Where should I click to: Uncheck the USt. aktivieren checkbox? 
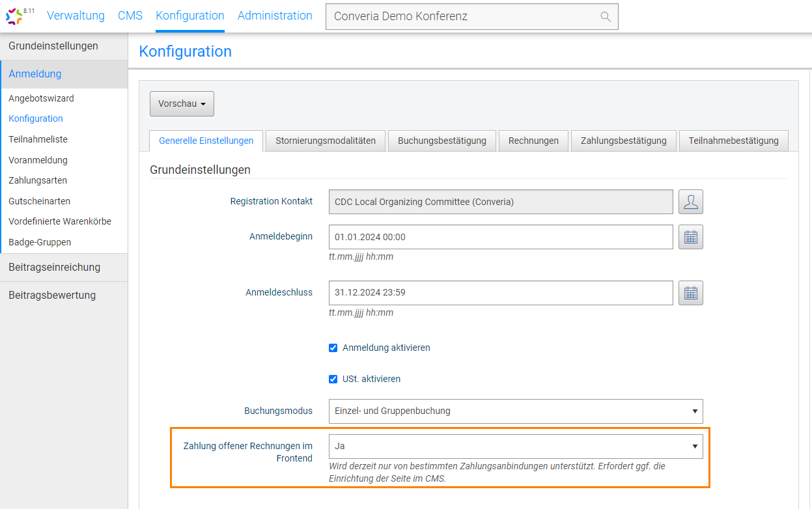[x=333, y=379]
